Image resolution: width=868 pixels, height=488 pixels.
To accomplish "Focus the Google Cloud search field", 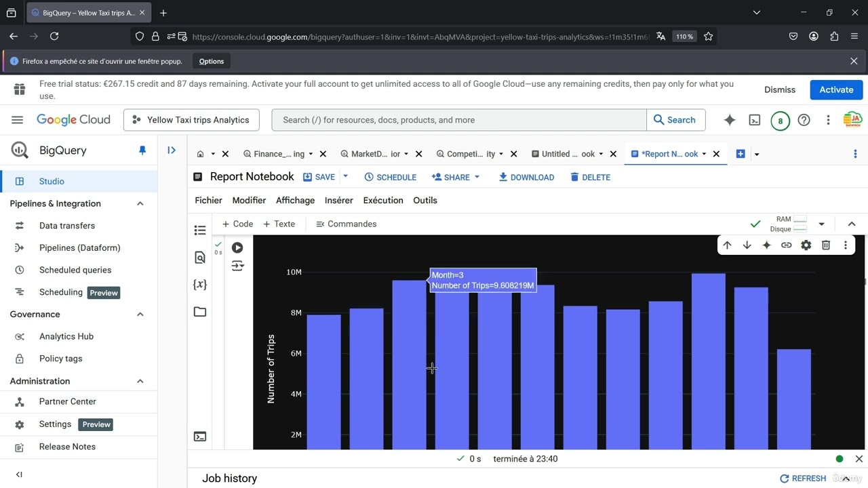I will coord(459,120).
